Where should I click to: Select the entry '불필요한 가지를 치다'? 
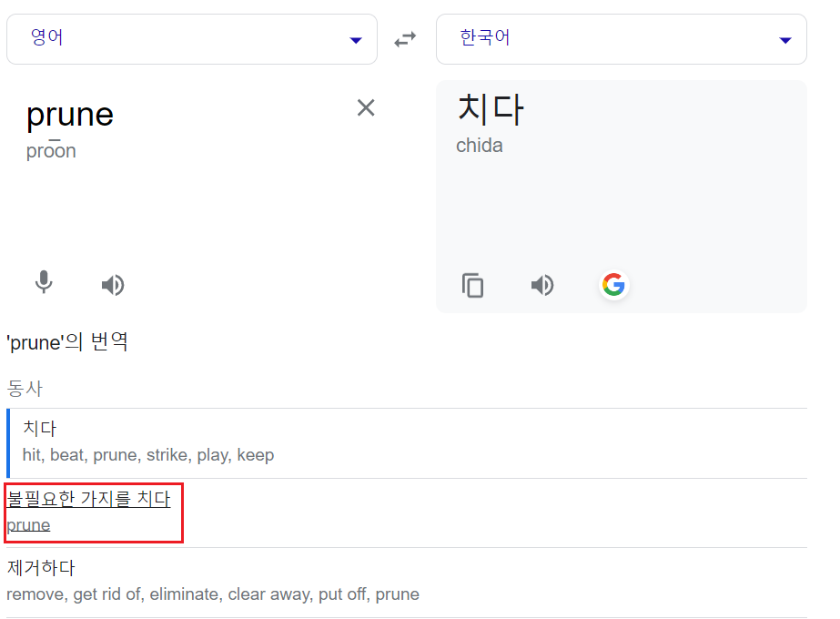tap(88, 499)
